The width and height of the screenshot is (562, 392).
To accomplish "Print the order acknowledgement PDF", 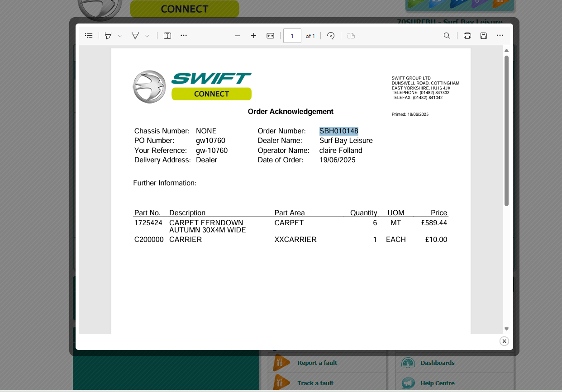I will (467, 36).
